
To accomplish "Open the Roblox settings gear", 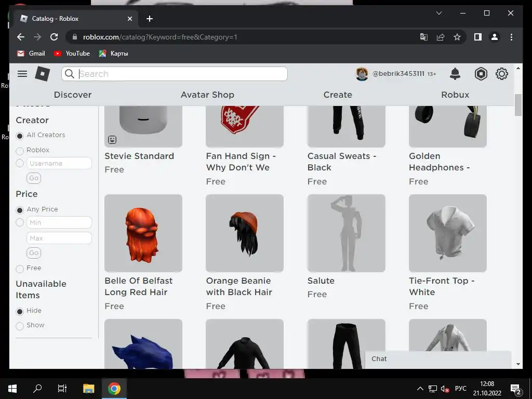I will click(501, 74).
